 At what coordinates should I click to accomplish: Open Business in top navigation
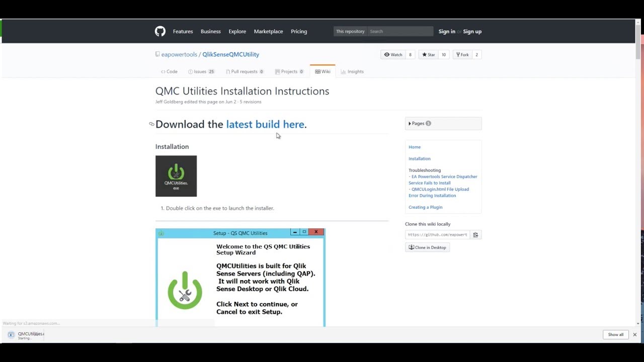click(210, 32)
